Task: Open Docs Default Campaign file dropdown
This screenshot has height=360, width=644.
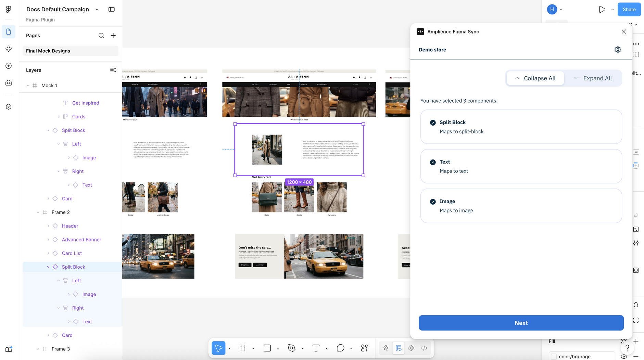Action: pyautogui.click(x=97, y=10)
